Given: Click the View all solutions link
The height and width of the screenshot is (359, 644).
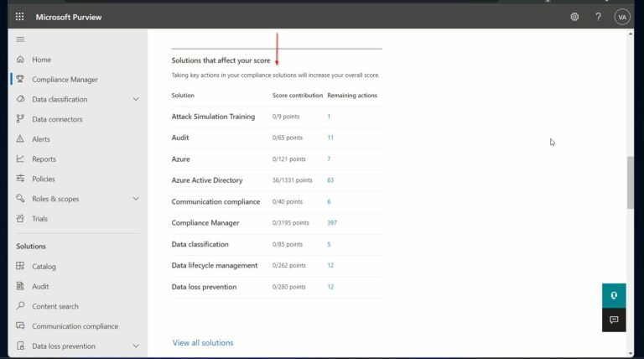Looking at the screenshot, I should coord(203,342).
